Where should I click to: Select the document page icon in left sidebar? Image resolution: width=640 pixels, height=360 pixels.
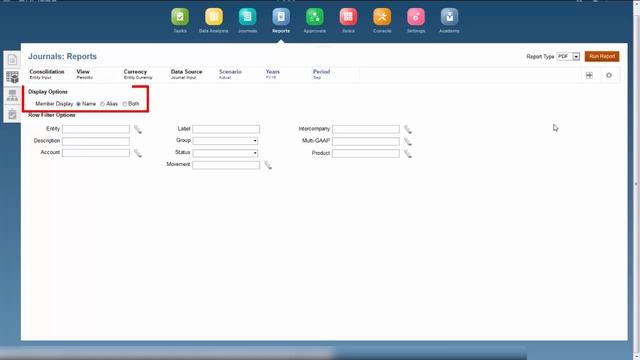pos(12,60)
